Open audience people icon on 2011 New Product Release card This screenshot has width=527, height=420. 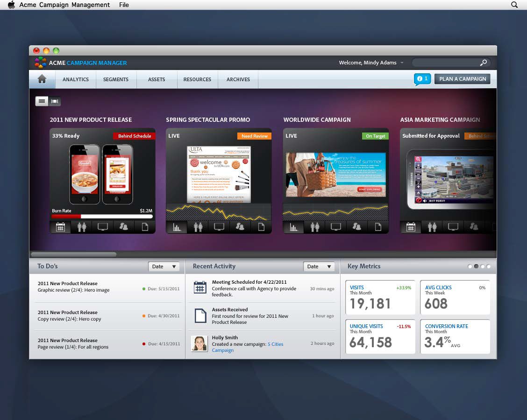pyautogui.click(x=82, y=227)
